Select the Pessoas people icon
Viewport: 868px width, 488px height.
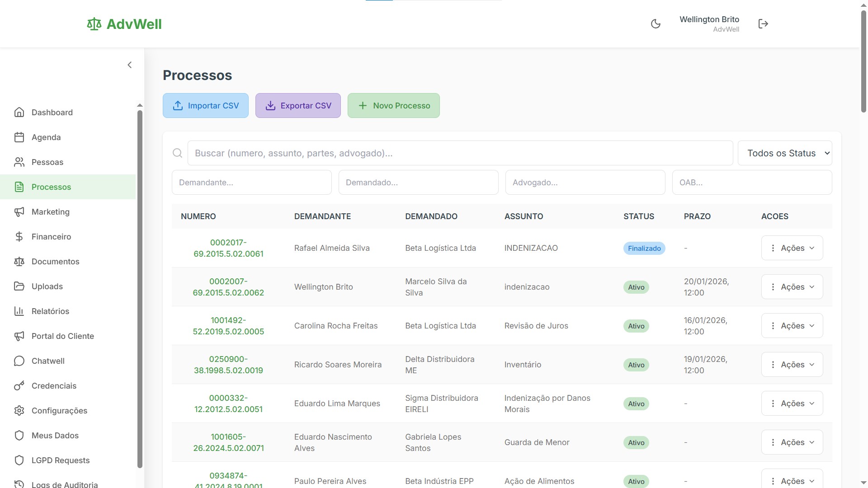pyautogui.click(x=19, y=162)
